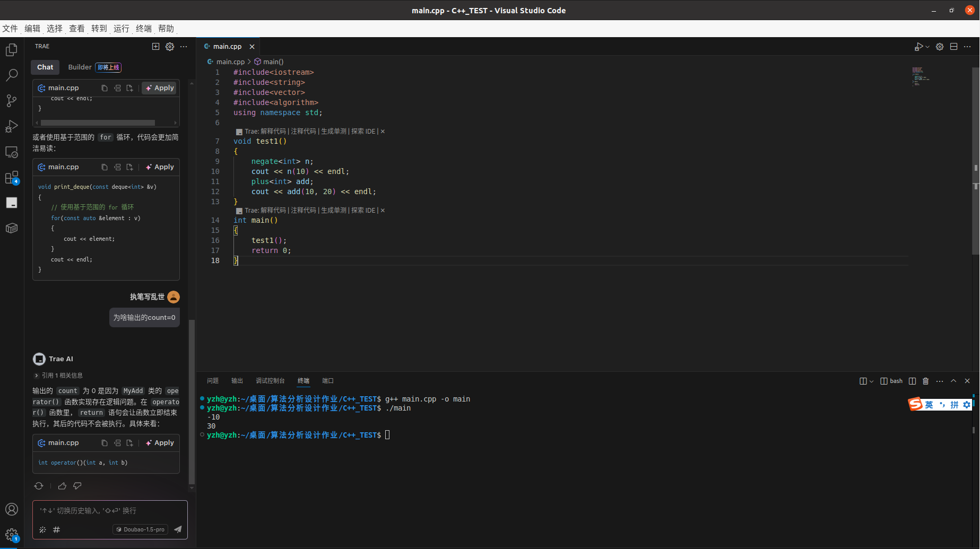Click the prompt enhance sparkle icon
Viewport: 980px width, 549px height.
pyautogui.click(x=42, y=529)
